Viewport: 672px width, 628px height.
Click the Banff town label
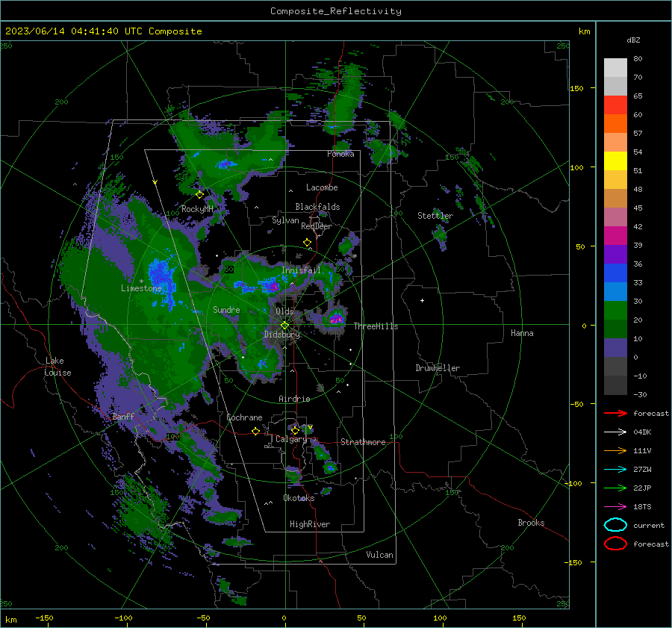click(123, 416)
